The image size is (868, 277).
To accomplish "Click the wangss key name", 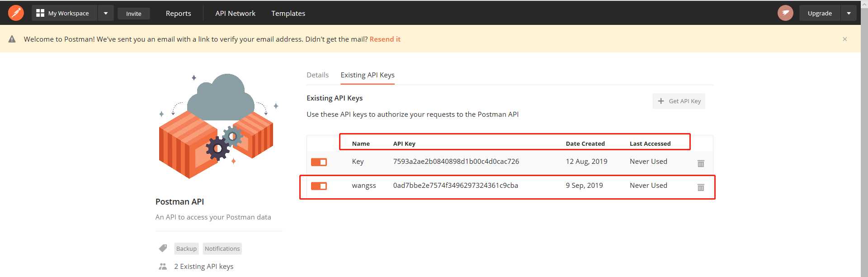I will (364, 186).
